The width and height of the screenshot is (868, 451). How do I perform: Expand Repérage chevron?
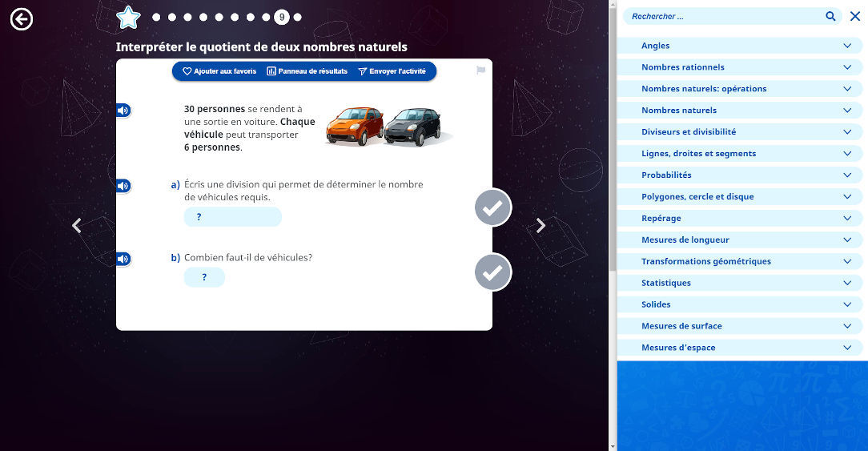(x=847, y=219)
